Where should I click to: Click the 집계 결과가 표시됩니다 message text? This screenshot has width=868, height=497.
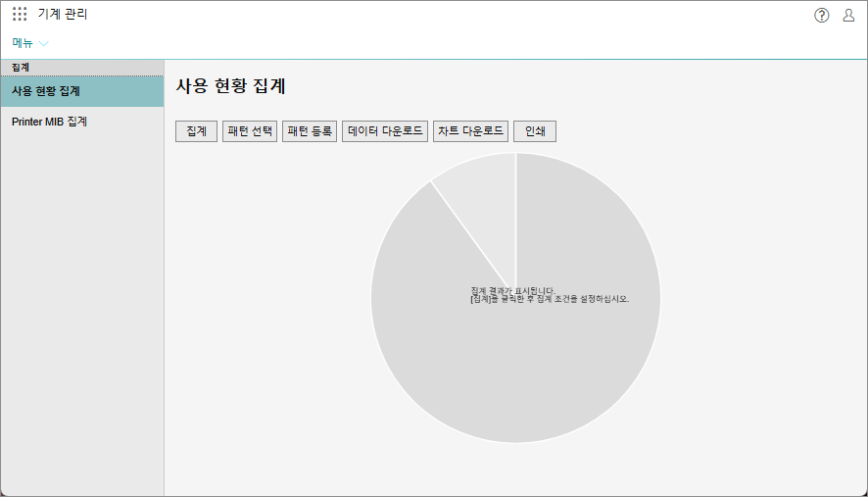click(x=512, y=290)
